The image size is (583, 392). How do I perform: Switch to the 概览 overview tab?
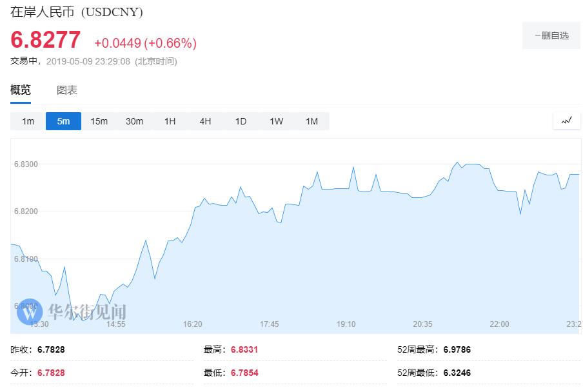click(x=21, y=90)
